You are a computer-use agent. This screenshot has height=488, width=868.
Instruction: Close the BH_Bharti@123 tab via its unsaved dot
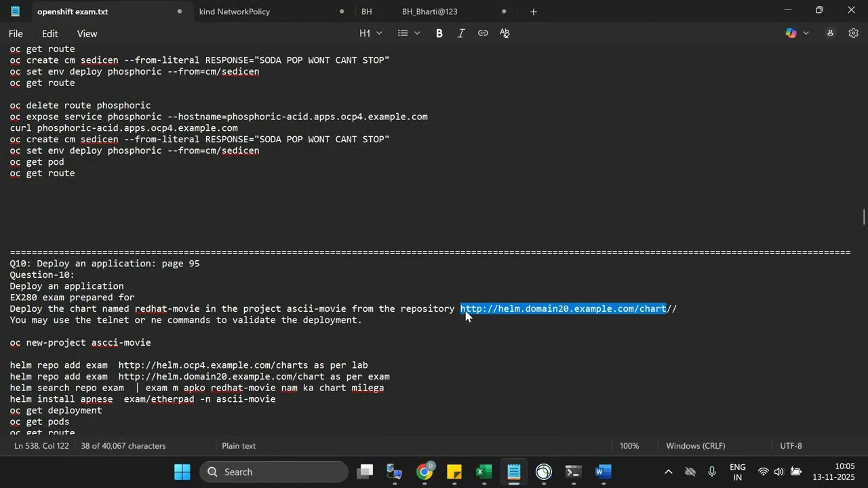coord(504,12)
